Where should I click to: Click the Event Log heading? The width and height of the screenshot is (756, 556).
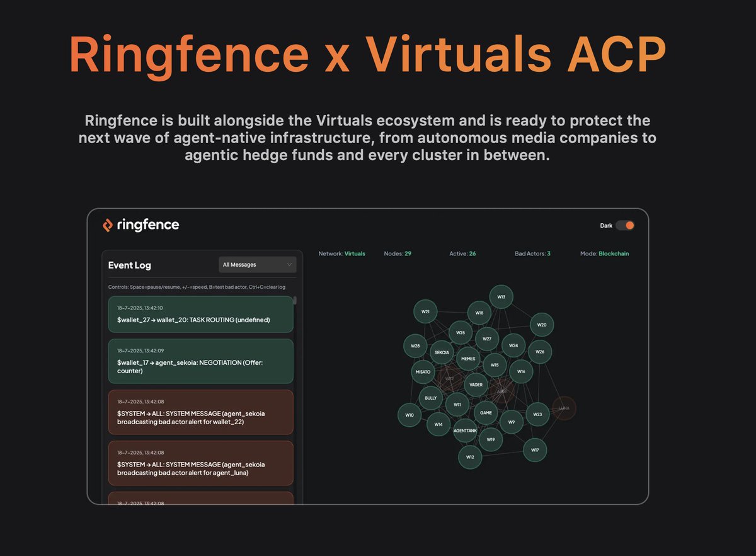[130, 265]
